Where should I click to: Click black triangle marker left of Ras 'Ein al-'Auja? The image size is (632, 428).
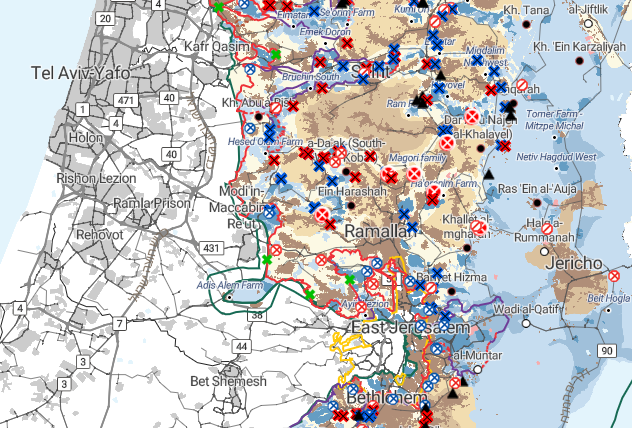[x=489, y=175]
